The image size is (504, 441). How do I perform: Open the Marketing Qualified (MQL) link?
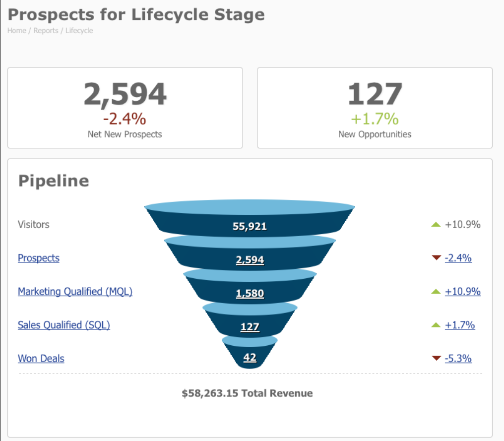[75, 292]
